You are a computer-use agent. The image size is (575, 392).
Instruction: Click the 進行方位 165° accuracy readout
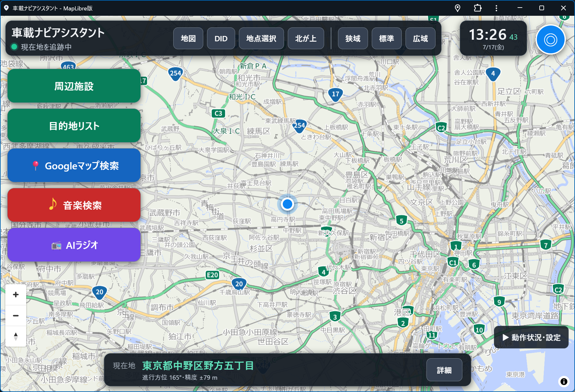(x=180, y=377)
